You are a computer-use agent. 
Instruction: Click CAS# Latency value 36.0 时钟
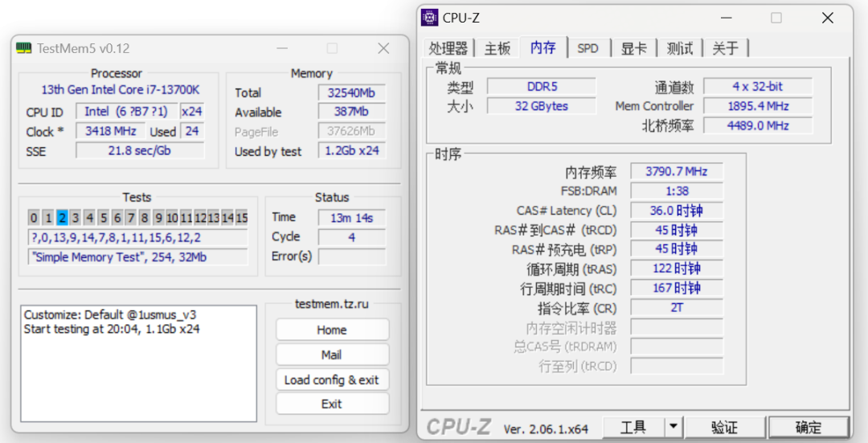pos(677,211)
